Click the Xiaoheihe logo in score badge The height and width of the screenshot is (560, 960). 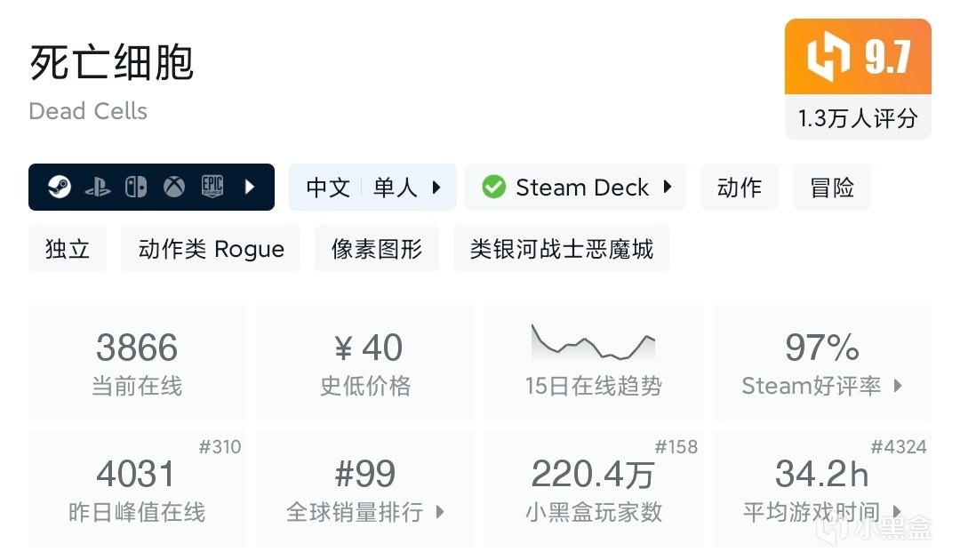[x=822, y=58]
